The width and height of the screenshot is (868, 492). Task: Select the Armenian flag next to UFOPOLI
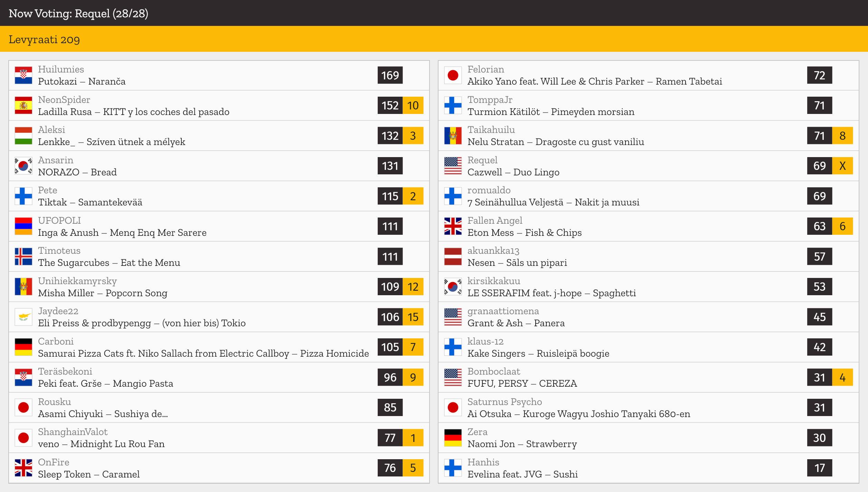[x=23, y=226]
